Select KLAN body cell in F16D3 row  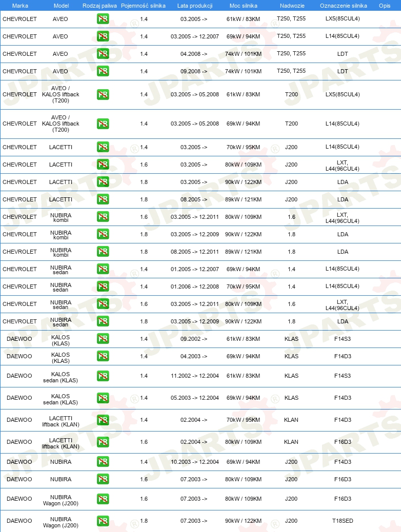(x=291, y=442)
